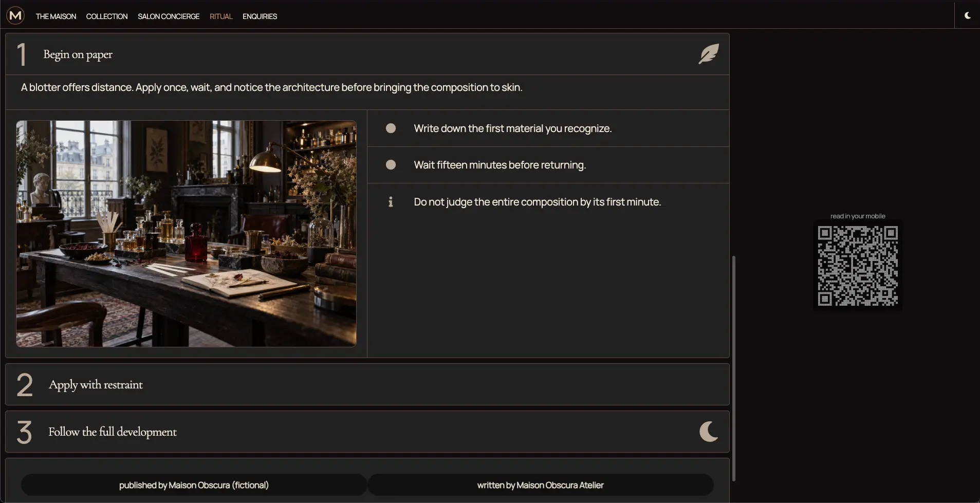Click the read in your mobile label
Screen dimensions: 980x503
858,216
